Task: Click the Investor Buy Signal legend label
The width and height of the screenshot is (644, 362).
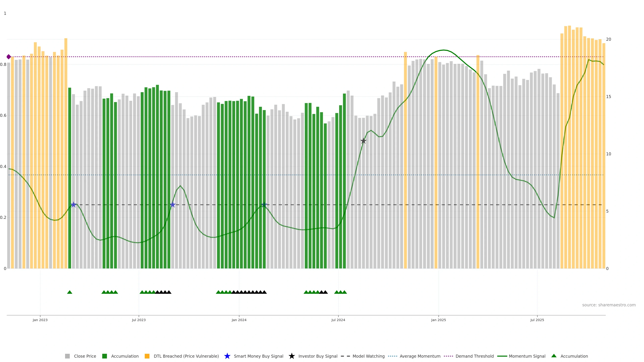Action: point(318,356)
